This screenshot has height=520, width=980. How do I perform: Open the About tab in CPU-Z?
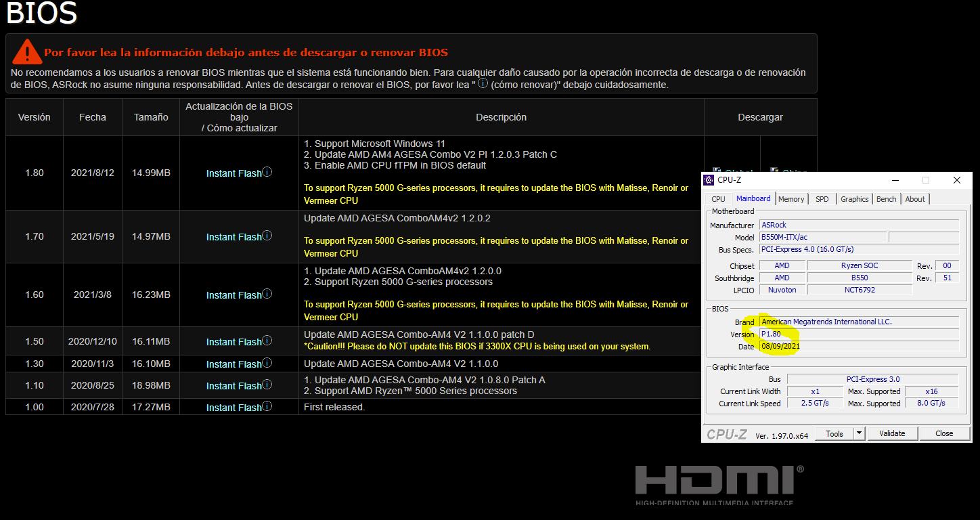[x=915, y=199]
